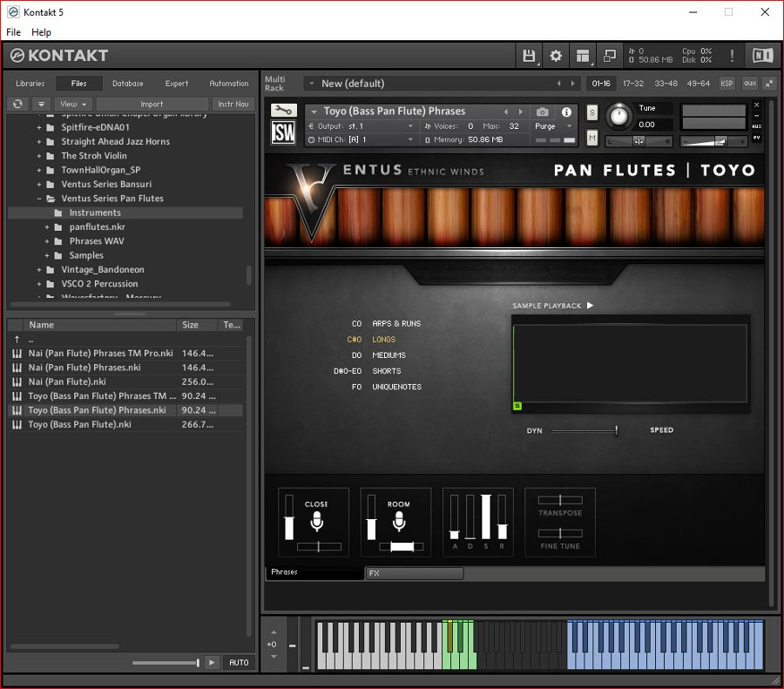
Task: Open the MIDI Ch dropdown
Action: (x=361, y=139)
